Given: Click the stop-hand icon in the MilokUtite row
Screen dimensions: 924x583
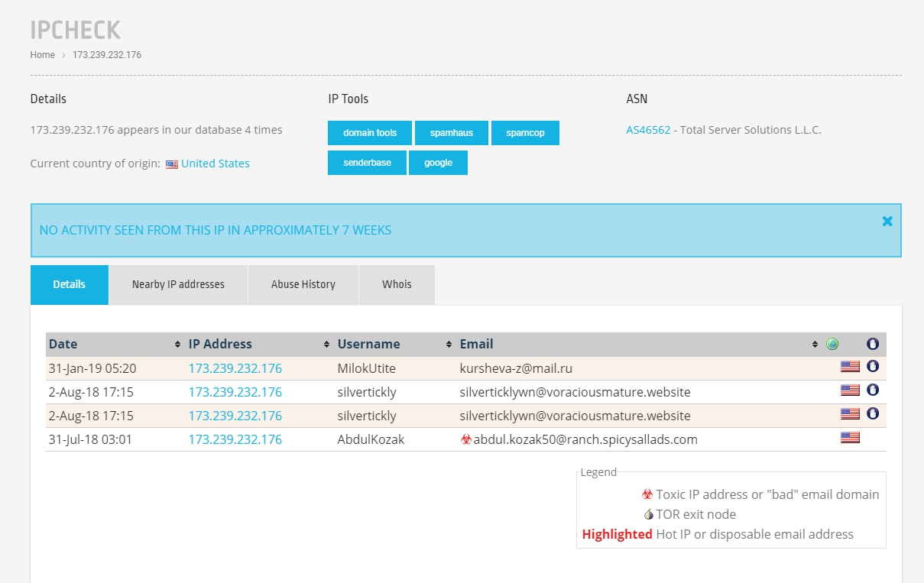Looking at the screenshot, I should tap(872, 367).
